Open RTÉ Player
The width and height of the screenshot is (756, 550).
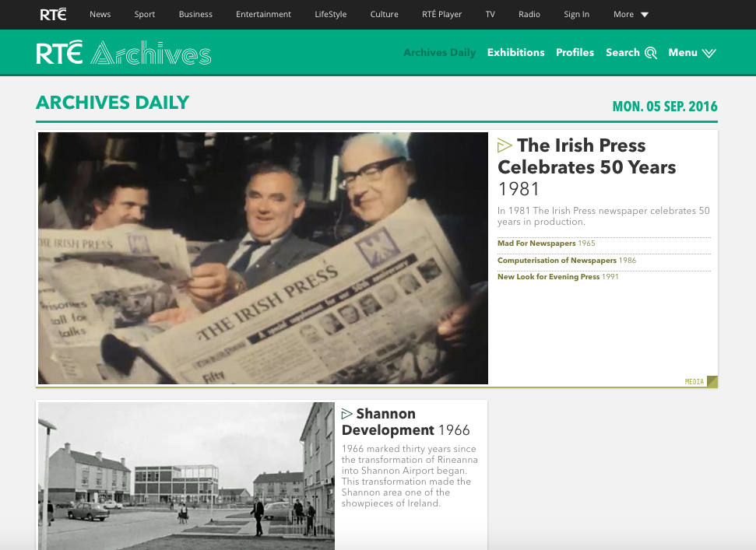click(x=441, y=15)
